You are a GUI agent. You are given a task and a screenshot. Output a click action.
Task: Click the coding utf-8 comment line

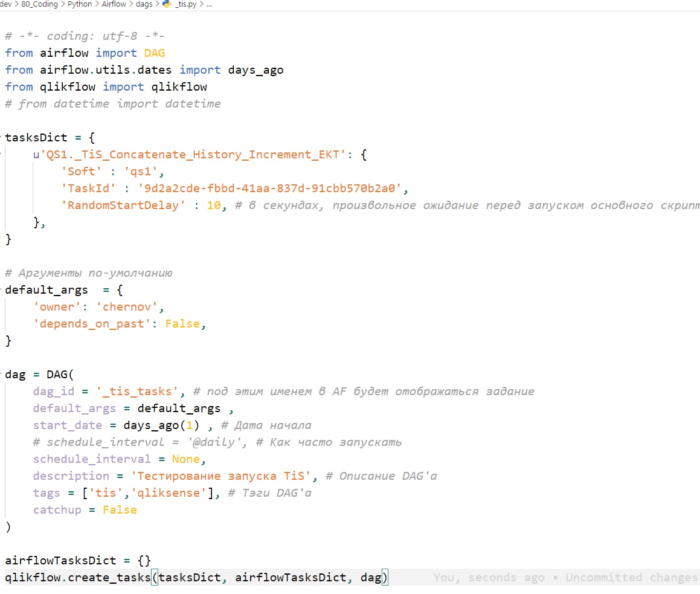pyautogui.click(x=85, y=36)
